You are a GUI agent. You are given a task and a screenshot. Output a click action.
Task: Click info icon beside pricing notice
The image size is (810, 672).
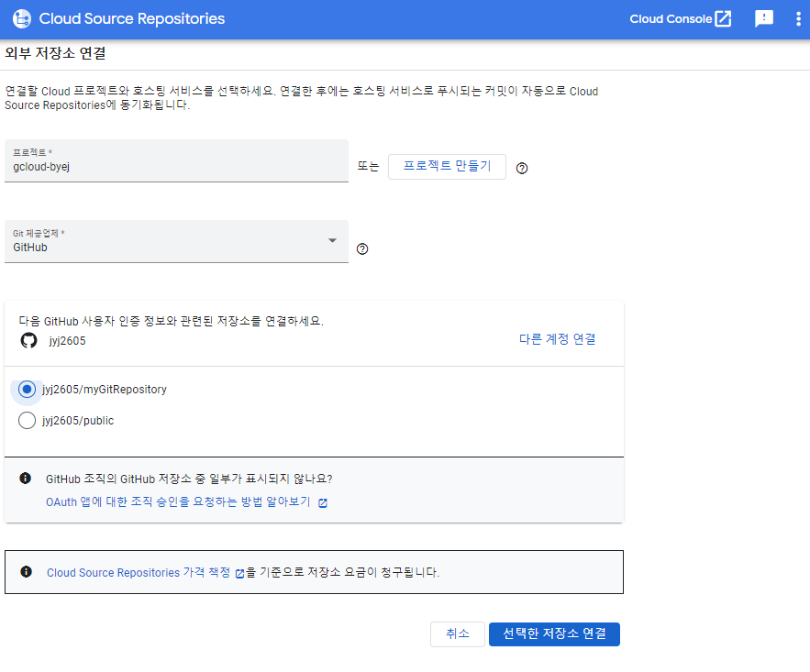[26, 572]
